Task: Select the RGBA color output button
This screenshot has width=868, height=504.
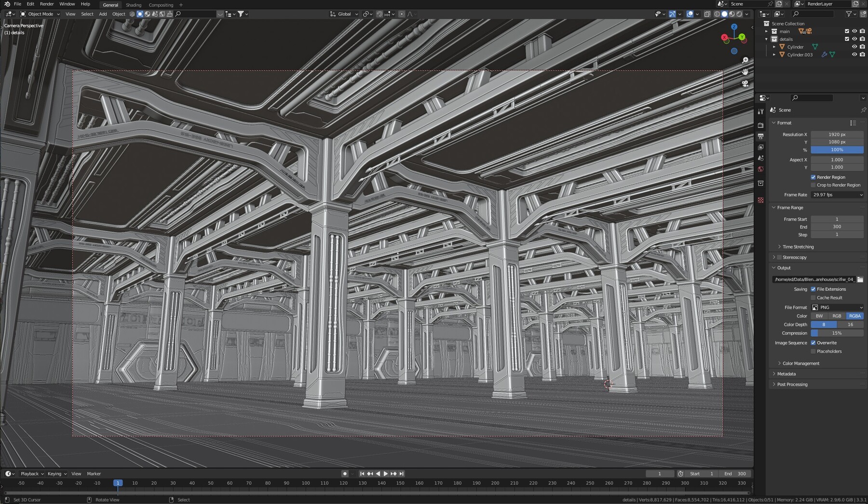Action: tap(854, 316)
